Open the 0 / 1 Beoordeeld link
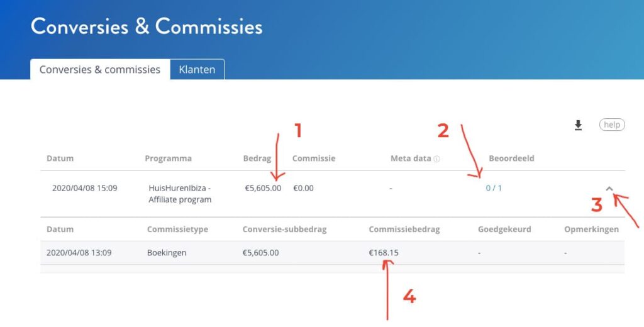The width and height of the screenshot is (644, 327). (494, 188)
